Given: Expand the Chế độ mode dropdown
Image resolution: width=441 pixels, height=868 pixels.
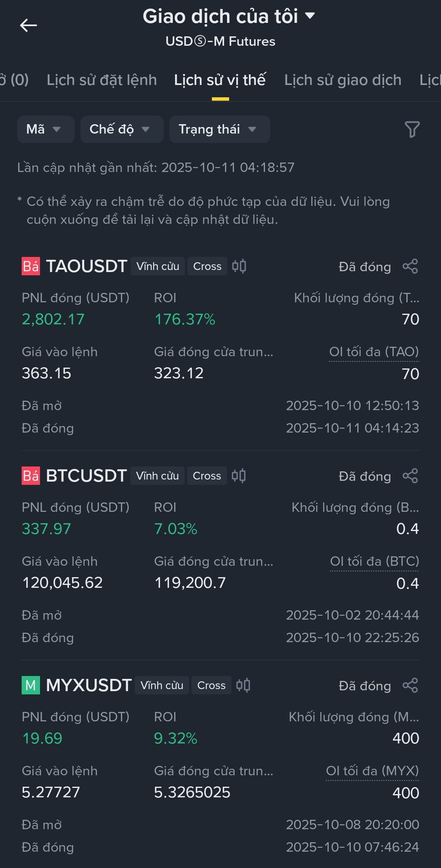Looking at the screenshot, I should click(x=122, y=129).
